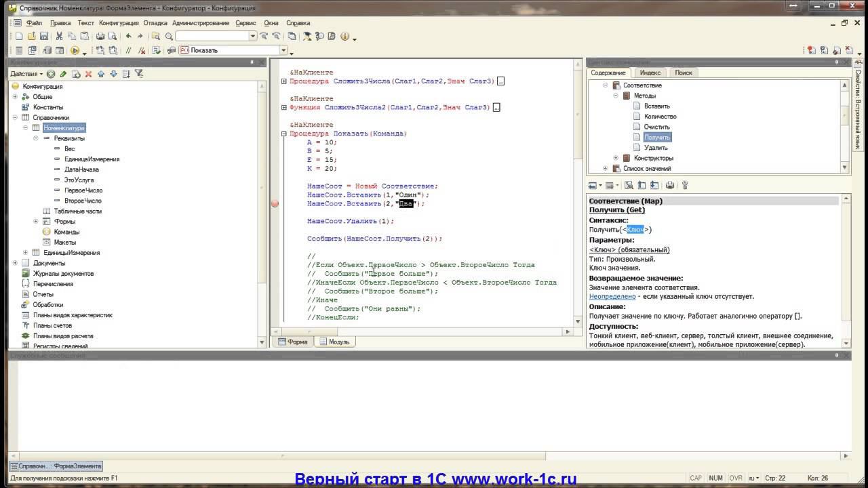Click the Copy toolbar icon
This screenshot has width=868, height=488.
click(x=72, y=37)
